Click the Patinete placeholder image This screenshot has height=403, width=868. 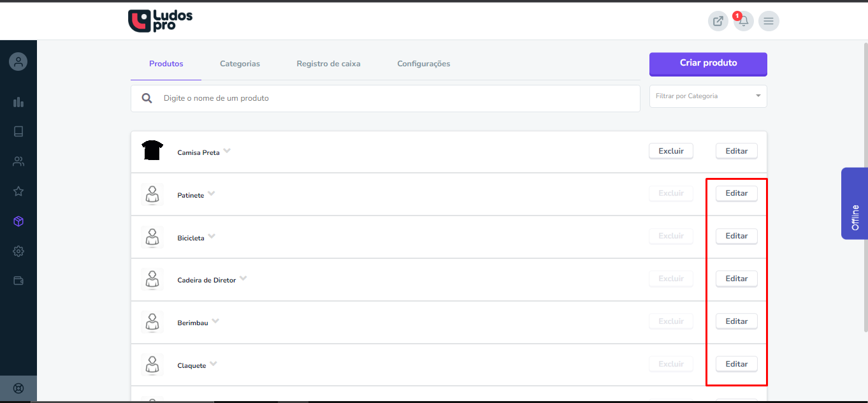tap(152, 194)
